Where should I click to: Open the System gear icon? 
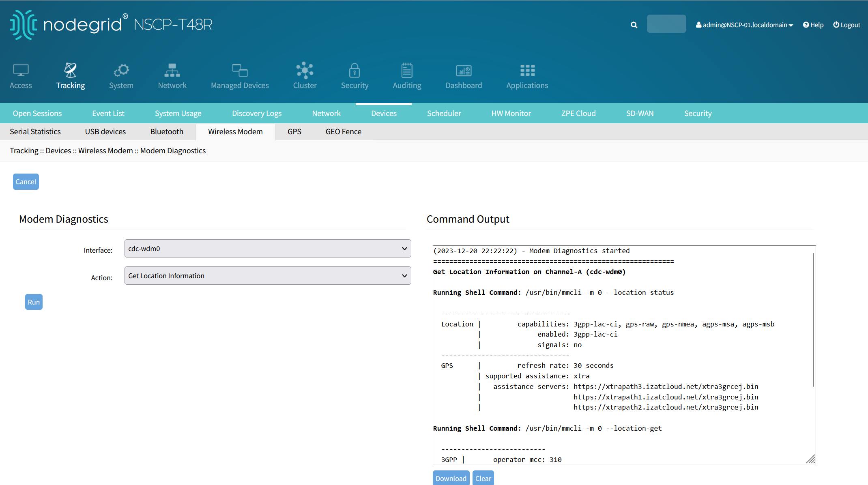[121, 71]
